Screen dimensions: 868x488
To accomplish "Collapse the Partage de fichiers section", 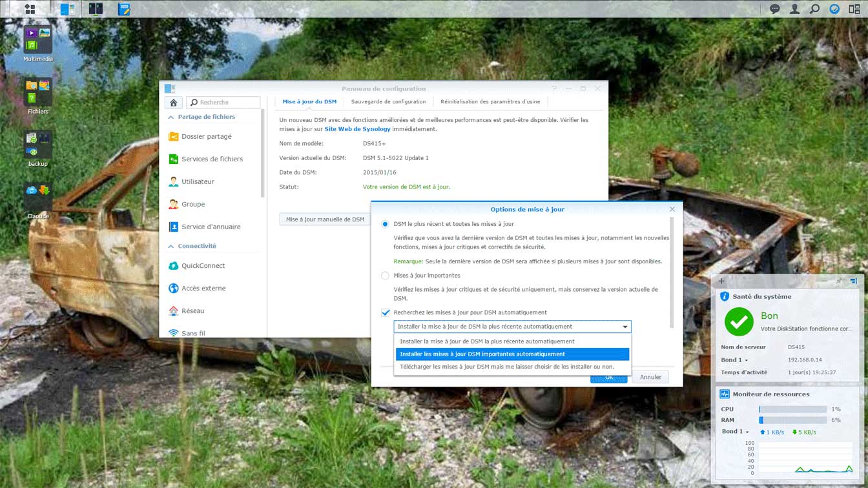I will point(171,117).
